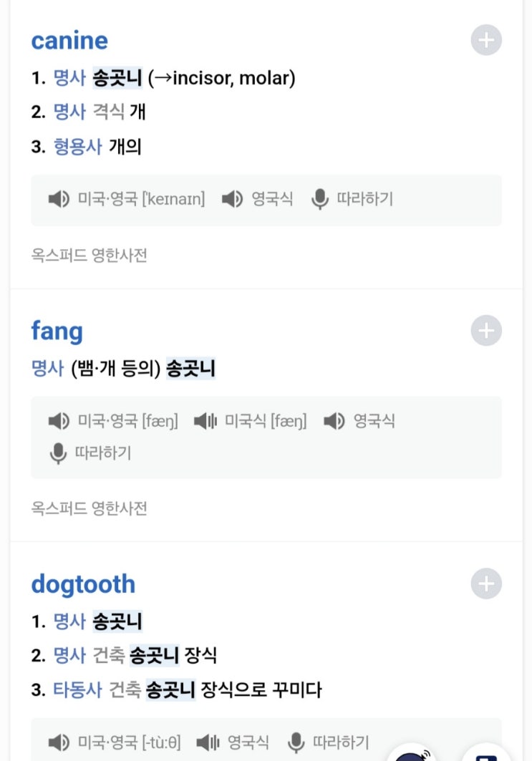The width and height of the screenshot is (532, 761).
Task: Tap microphone 따라하기 for canine
Action: (x=320, y=199)
